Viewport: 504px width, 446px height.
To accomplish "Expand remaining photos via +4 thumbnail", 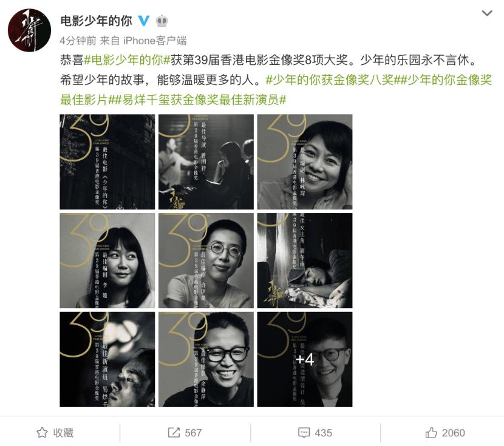I will pyautogui.click(x=305, y=359).
